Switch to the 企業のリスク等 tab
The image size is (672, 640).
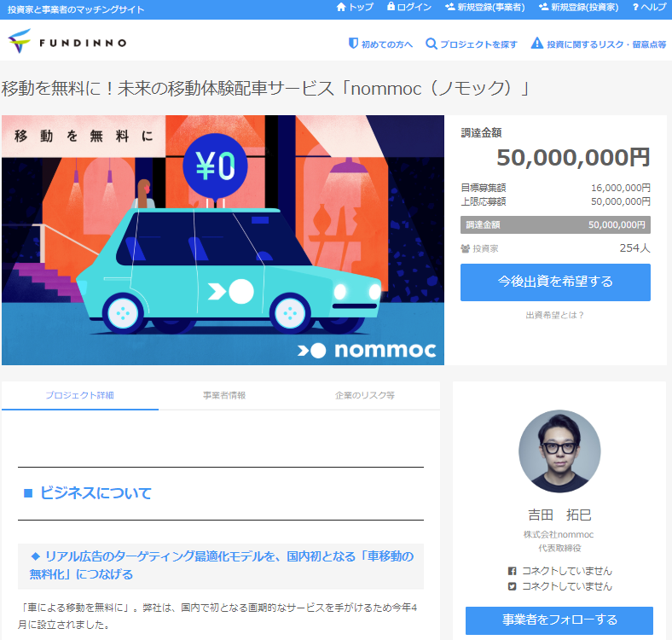pos(365,395)
